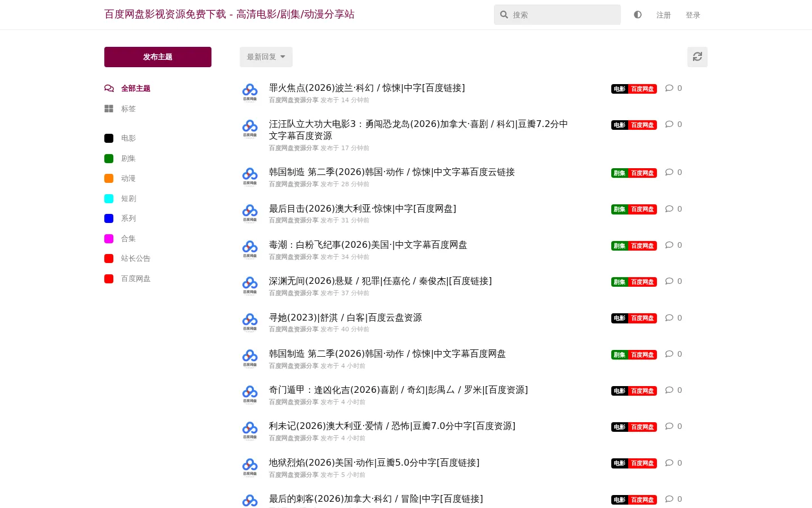Open 韩国制造 第二季 百度云链接 topic

[392, 172]
